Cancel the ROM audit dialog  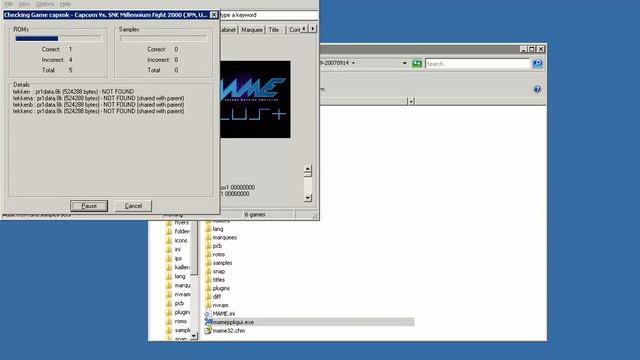(x=133, y=206)
